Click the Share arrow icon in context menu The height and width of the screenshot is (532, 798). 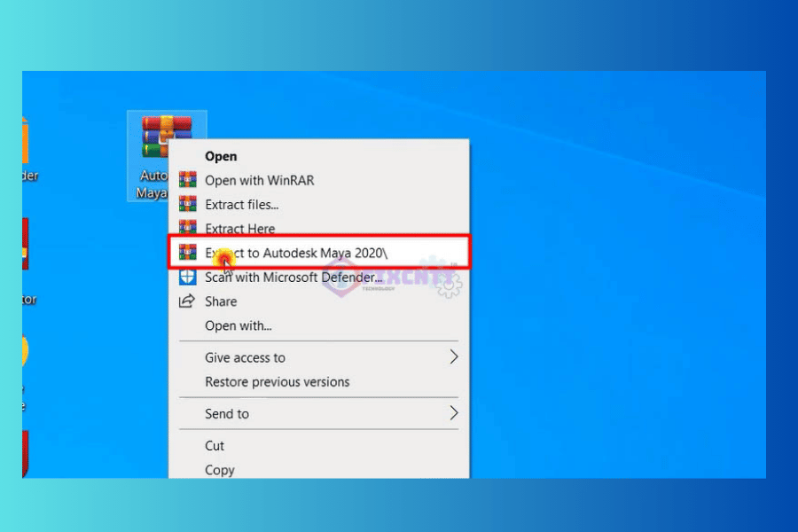click(x=187, y=301)
